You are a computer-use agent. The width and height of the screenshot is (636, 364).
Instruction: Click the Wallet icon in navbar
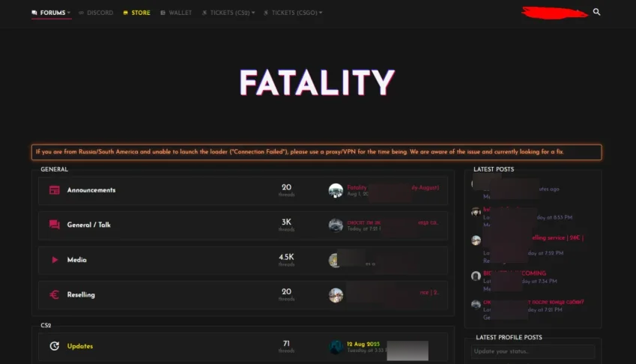(163, 13)
